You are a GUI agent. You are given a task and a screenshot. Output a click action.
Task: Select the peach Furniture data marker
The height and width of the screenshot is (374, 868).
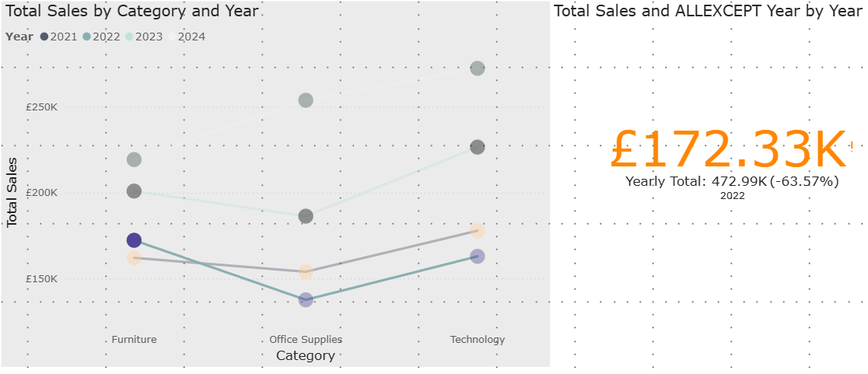(x=134, y=257)
